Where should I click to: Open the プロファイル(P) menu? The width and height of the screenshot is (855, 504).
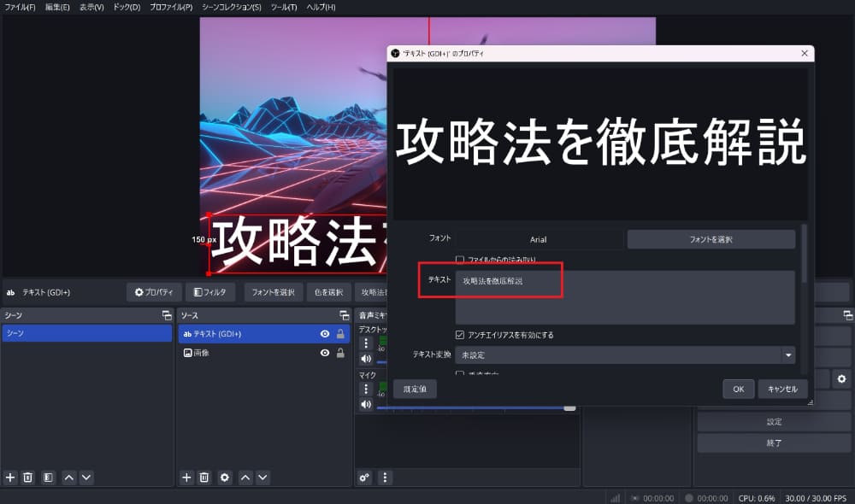tap(171, 7)
